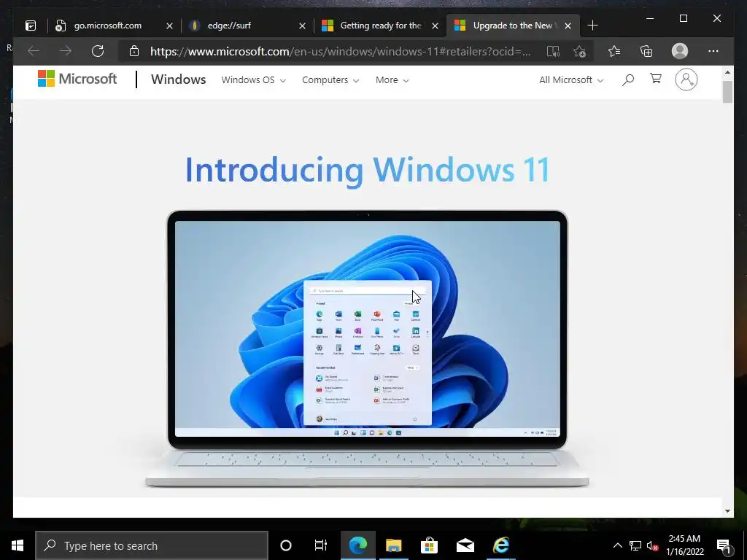This screenshot has height=560, width=747.
Task: Sign in with account icon
Action: coord(686,79)
